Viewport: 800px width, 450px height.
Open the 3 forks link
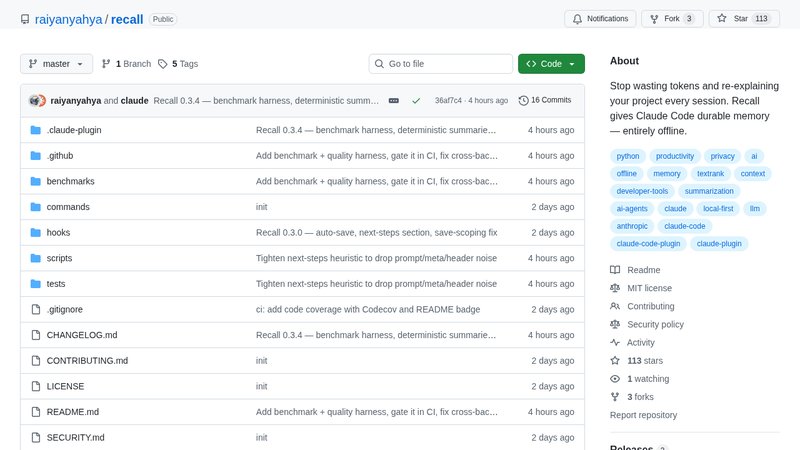[x=640, y=397]
